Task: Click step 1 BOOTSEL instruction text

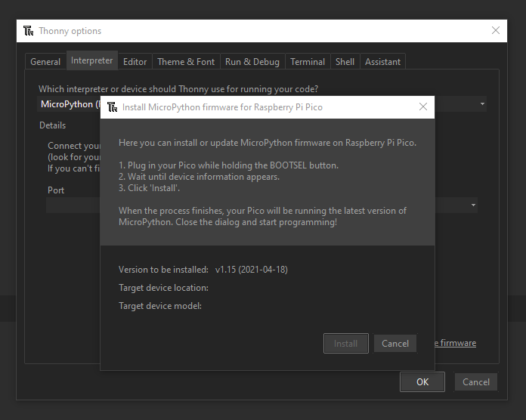Action: [228, 165]
